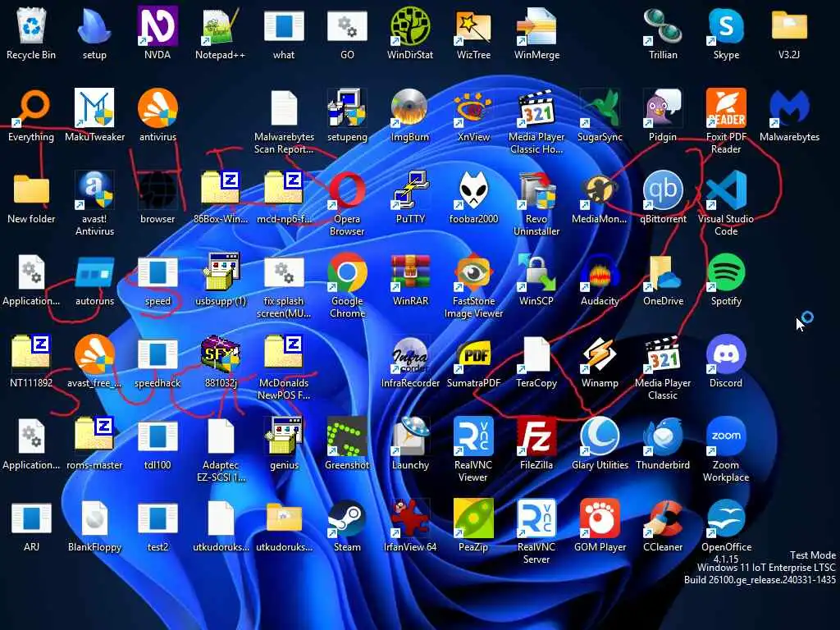
Task: Open the Google Chrome icon
Action: pos(347,272)
